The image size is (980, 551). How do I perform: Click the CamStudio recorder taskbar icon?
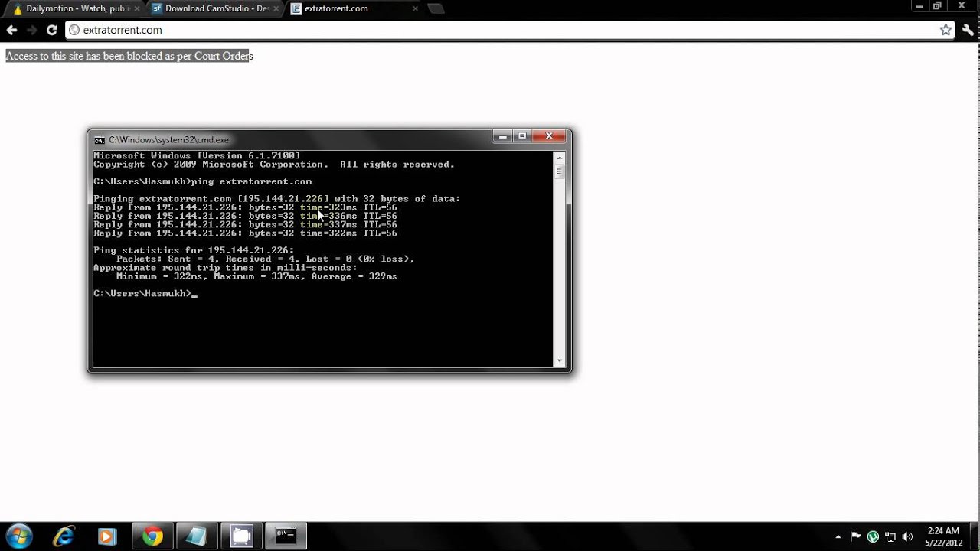pyautogui.click(x=241, y=536)
